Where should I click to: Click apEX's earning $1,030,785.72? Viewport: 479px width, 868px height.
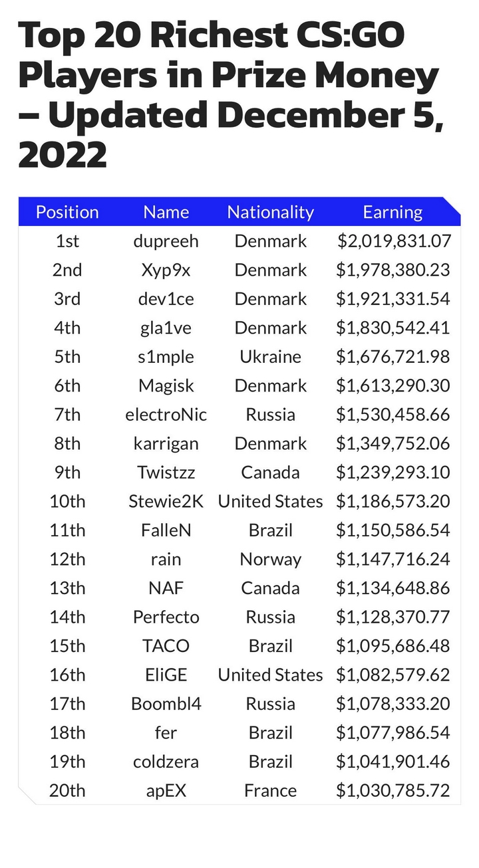[x=393, y=790]
